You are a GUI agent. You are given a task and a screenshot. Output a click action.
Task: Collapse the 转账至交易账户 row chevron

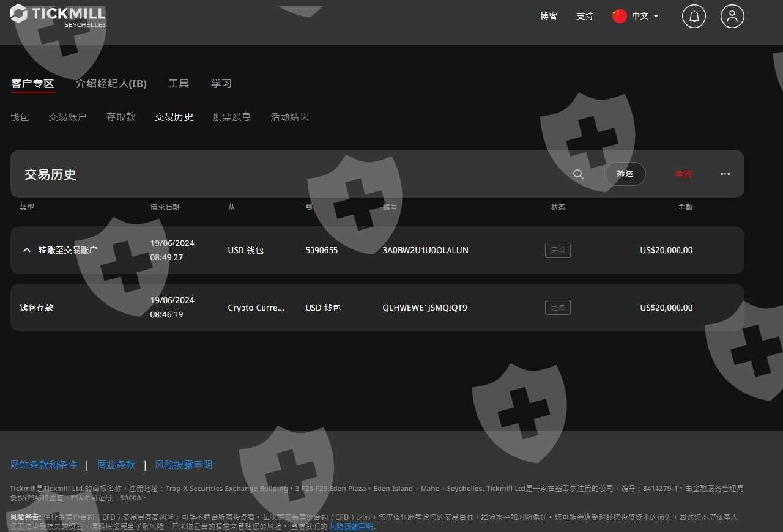[x=26, y=250]
